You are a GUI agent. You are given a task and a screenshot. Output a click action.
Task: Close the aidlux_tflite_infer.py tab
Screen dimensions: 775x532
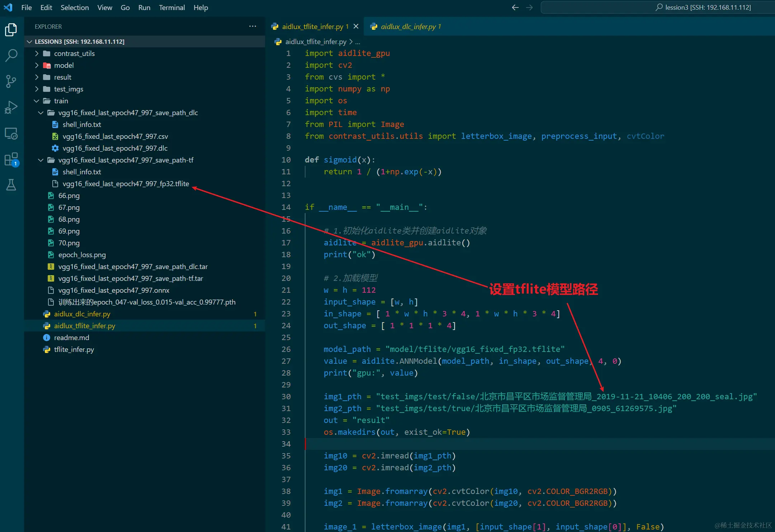(x=356, y=27)
